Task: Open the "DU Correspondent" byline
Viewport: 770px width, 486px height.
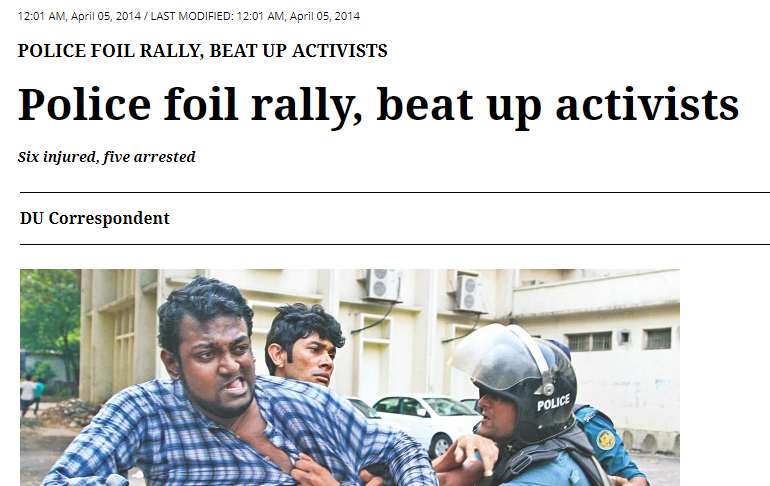Action: 95,218
